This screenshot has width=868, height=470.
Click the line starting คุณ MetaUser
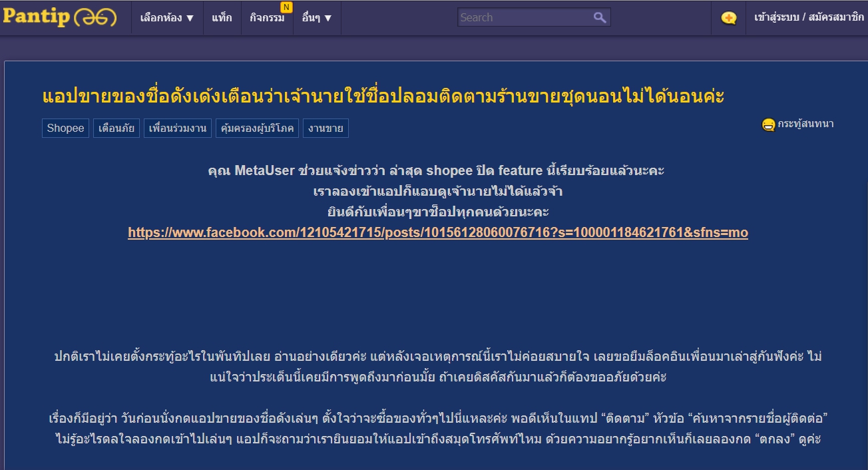pos(436,170)
